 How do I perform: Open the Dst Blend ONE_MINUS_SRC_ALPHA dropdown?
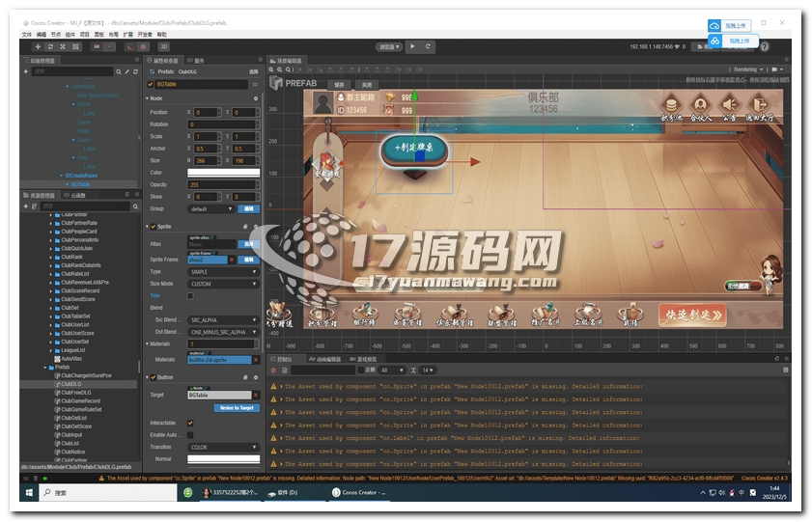coord(223,332)
